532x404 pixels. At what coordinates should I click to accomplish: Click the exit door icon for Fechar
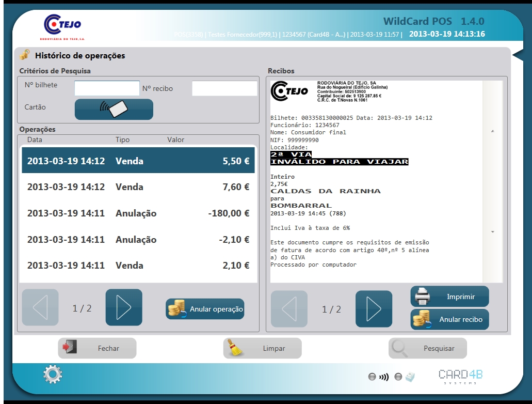pyautogui.click(x=69, y=348)
